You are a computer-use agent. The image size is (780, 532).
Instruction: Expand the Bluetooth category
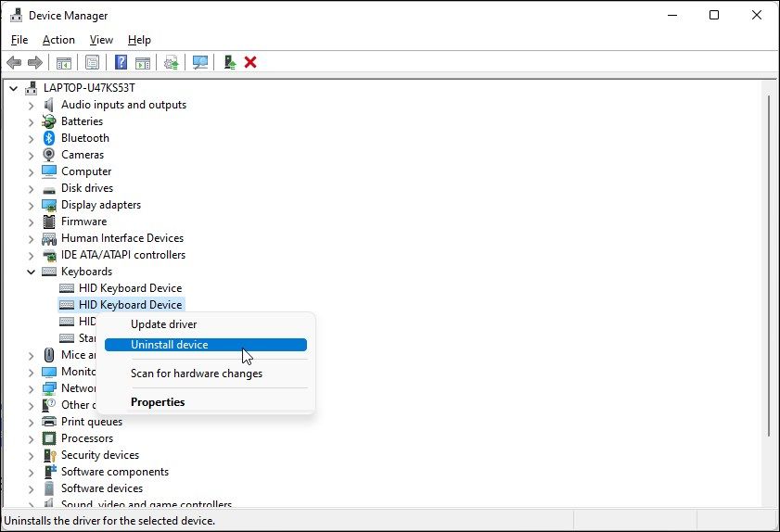(31, 138)
